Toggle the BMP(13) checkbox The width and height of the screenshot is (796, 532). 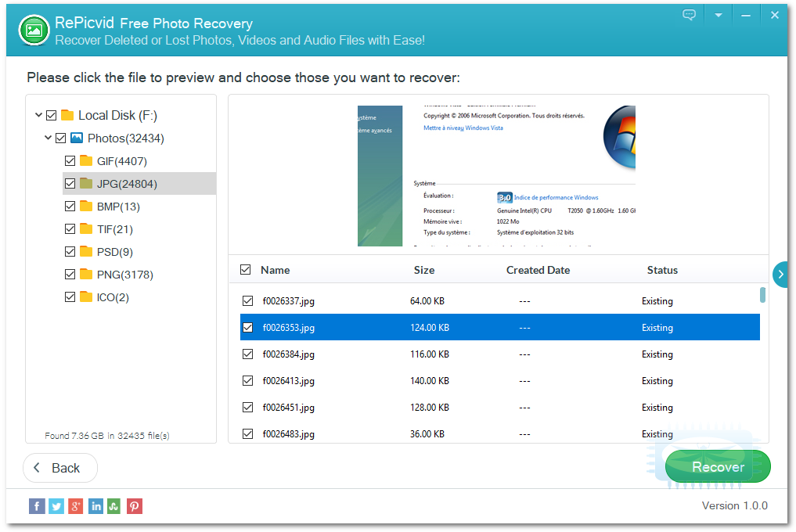point(70,206)
